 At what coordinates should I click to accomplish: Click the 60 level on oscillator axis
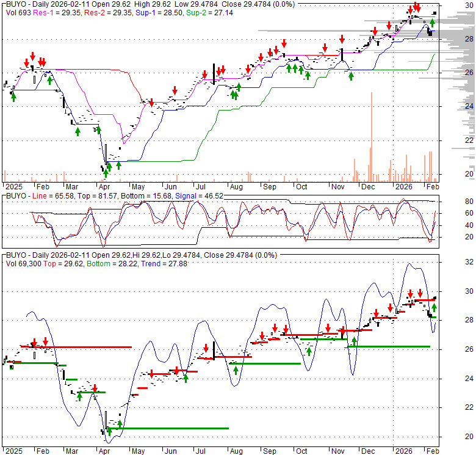[x=469, y=213]
